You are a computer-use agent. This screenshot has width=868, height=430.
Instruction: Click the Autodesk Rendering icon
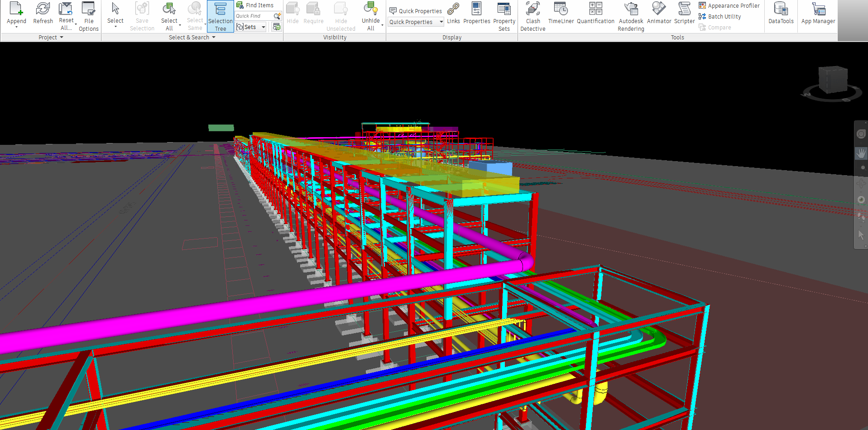coord(631,16)
